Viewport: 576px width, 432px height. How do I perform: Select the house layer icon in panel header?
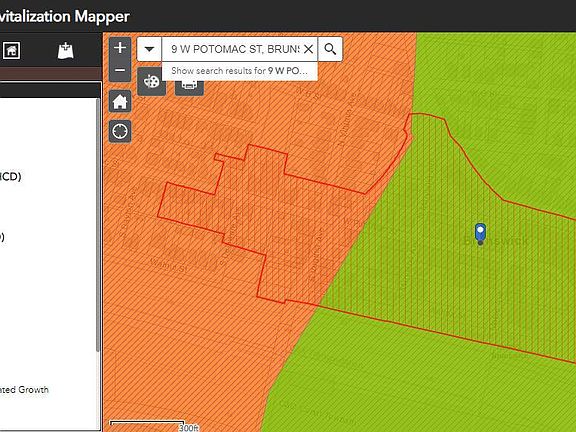tap(11, 50)
